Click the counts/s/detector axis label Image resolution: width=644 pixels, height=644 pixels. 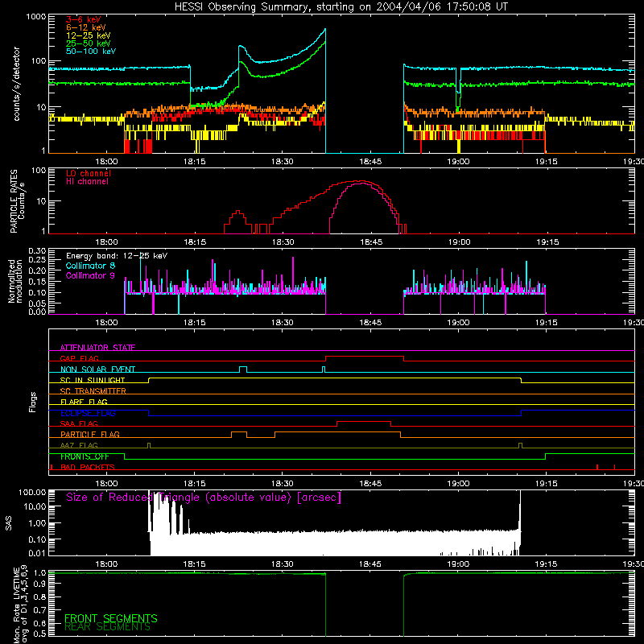tap(16, 84)
